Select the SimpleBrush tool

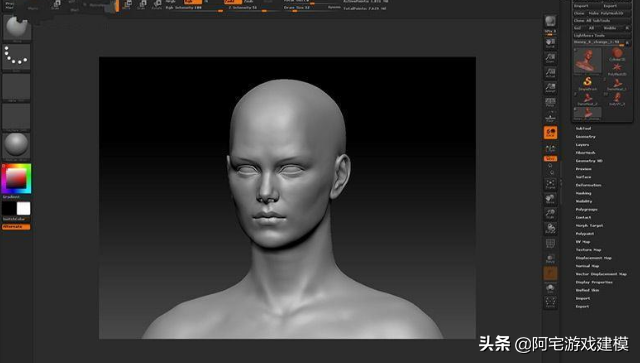(587, 83)
